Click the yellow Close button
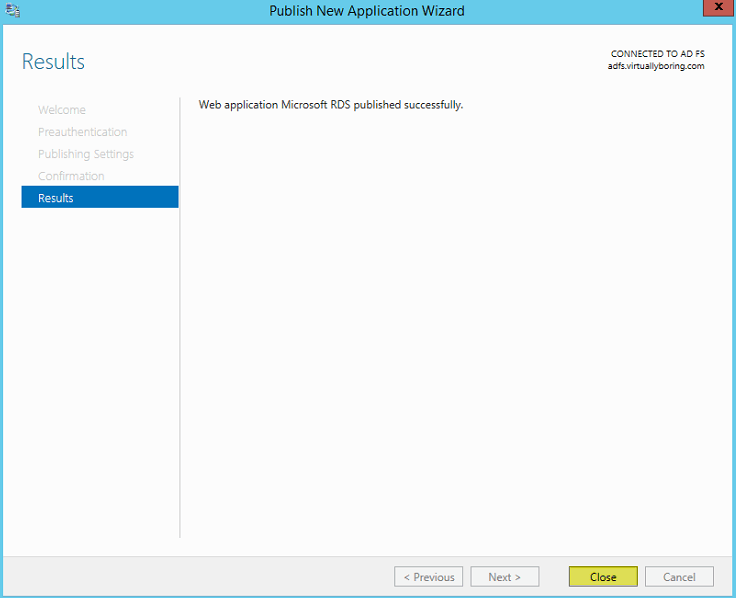The image size is (736, 598). 603,576
